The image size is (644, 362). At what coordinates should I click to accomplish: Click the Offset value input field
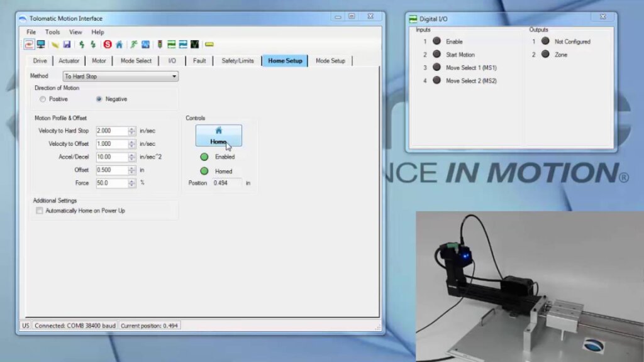click(111, 170)
